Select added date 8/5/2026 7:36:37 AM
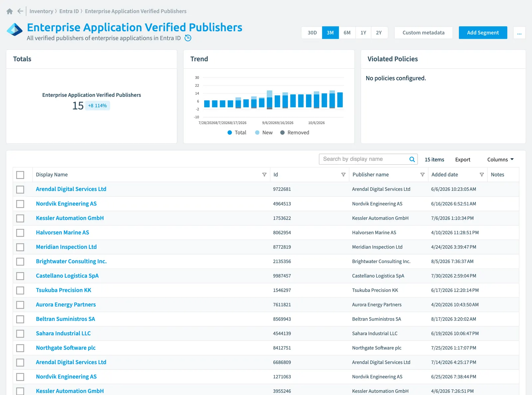 (452, 261)
